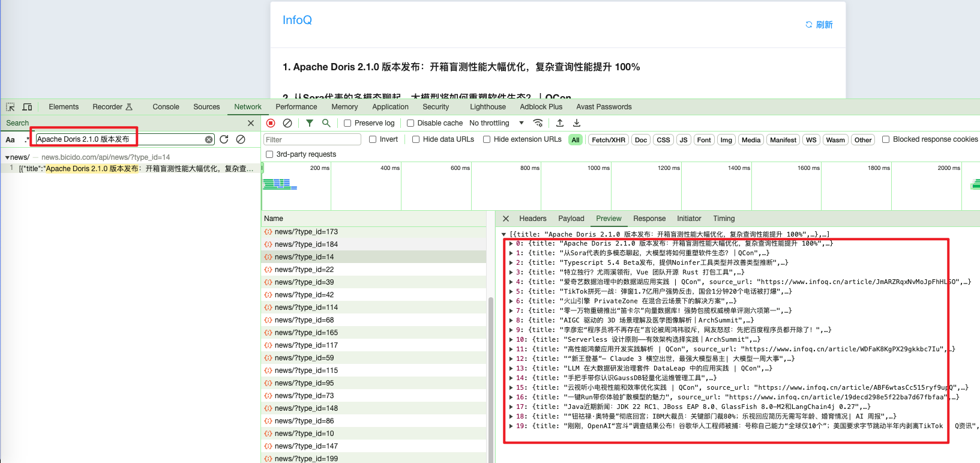This screenshot has height=463, width=980.
Task: Toggle the network filter funnel icon
Action: [x=310, y=123]
